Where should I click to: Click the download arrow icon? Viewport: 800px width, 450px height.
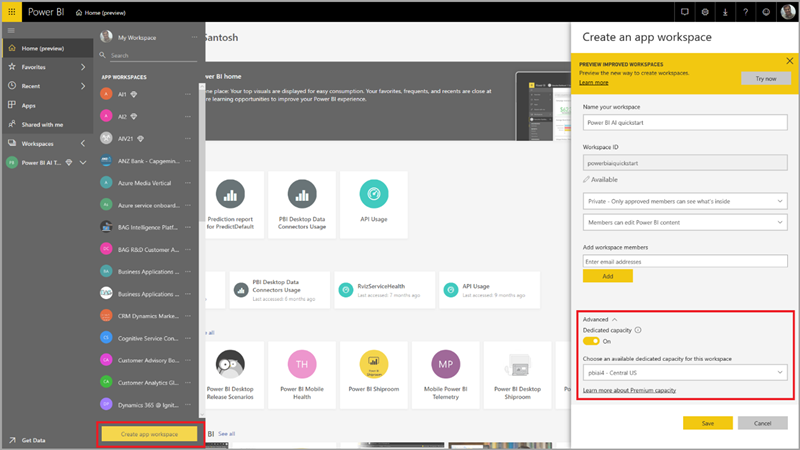(x=725, y=11)
